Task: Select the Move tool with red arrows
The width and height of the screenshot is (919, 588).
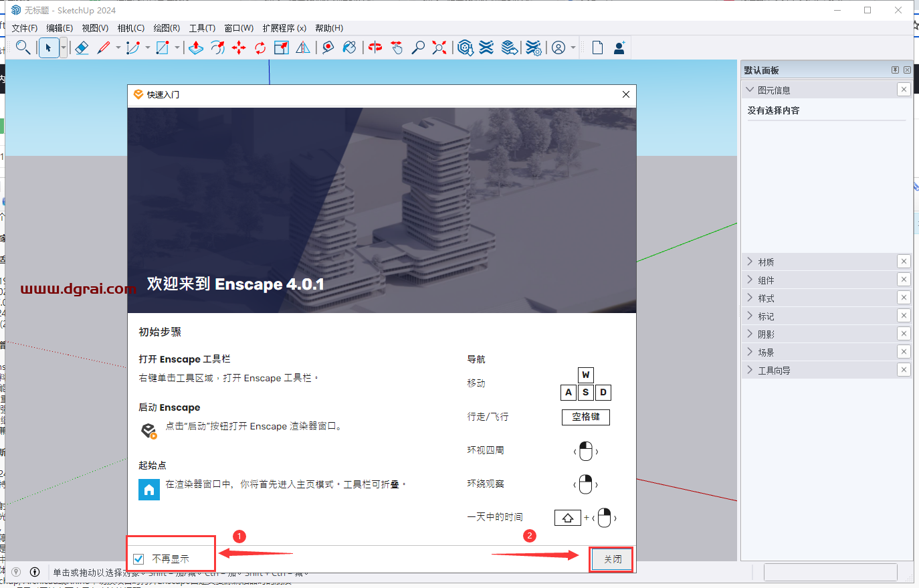Action: click(239, 47)
